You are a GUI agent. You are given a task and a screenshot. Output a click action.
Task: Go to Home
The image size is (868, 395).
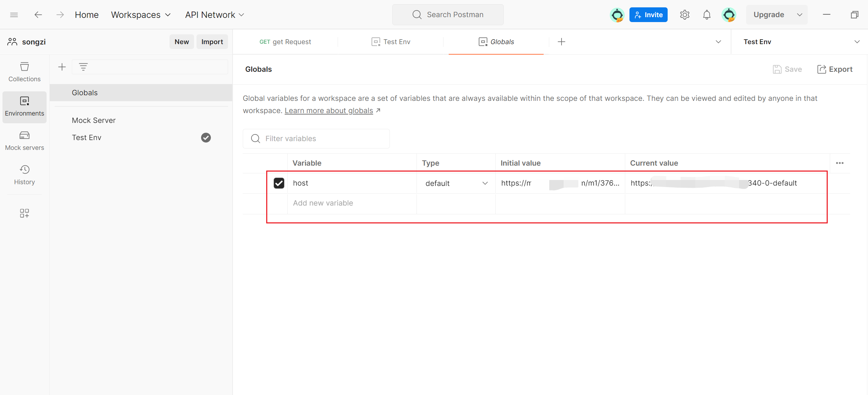coord(87,15)
